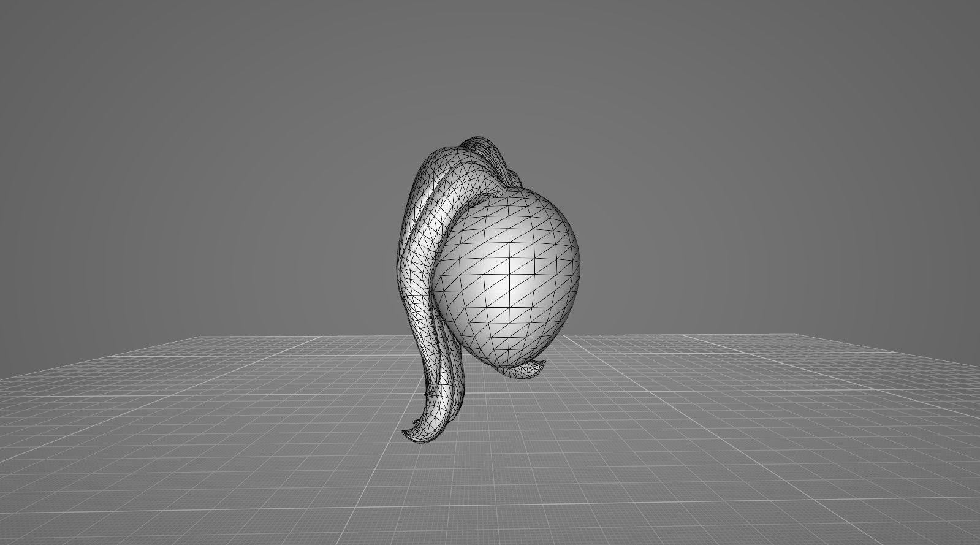Select the spherical head mesh in the viewport
The height and width of the screenshot is (545, 980).
507,279
